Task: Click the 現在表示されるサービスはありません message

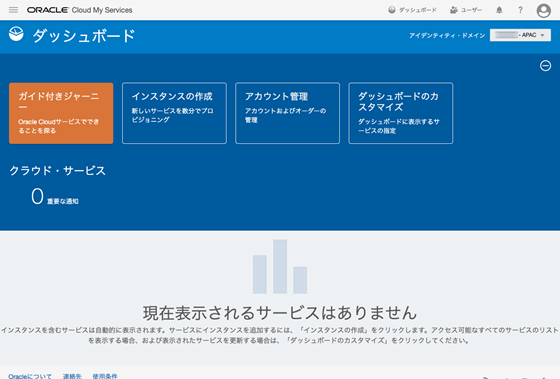Action: [280, 313]
